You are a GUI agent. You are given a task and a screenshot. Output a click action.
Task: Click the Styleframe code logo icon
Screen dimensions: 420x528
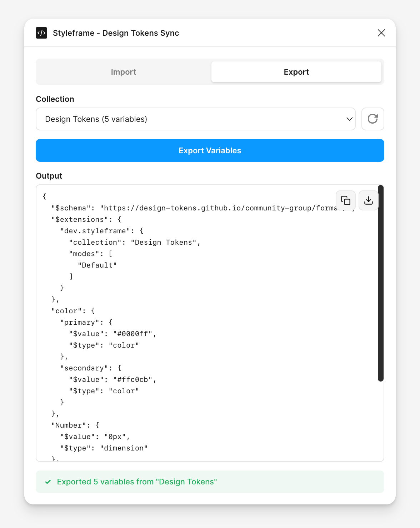click(x=41, y=33)
